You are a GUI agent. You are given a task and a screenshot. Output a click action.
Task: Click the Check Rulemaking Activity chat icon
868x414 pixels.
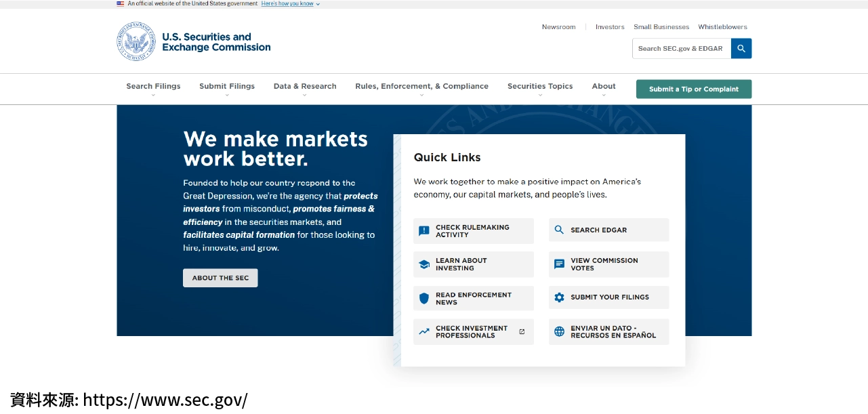pyautogui.click(x=424, y=231)
